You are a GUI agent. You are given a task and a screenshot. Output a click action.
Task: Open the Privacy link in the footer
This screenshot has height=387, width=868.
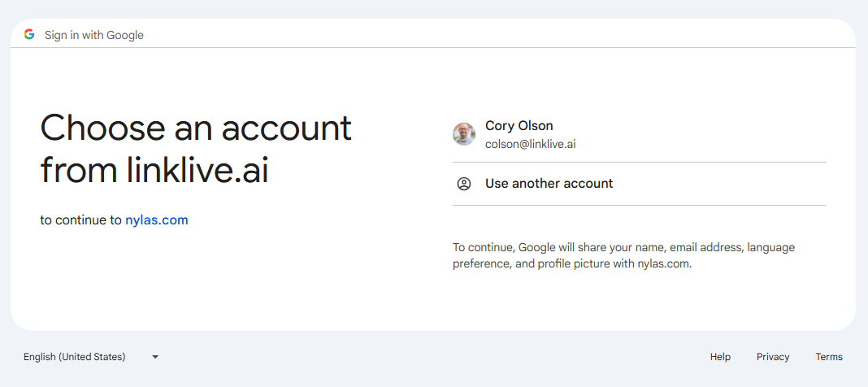[772, 356]
